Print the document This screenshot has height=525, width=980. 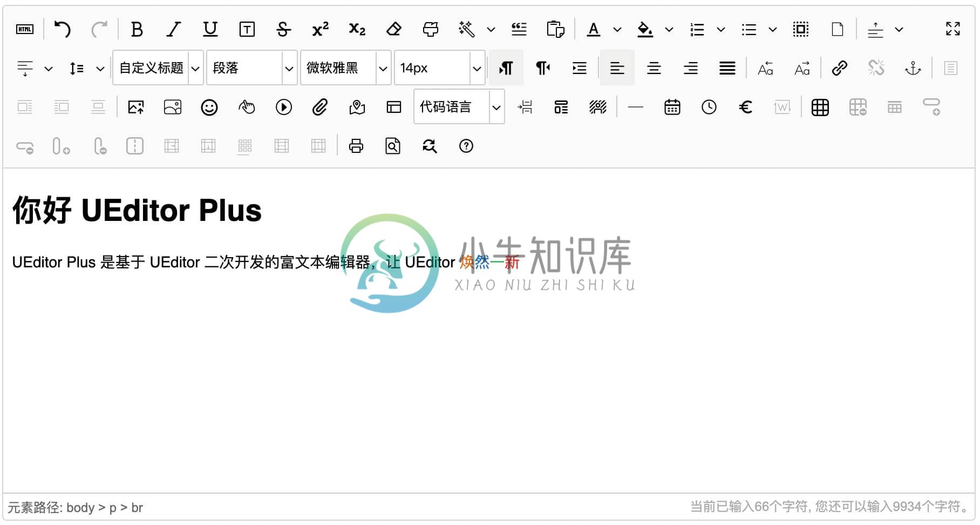[x=356, y=146]
